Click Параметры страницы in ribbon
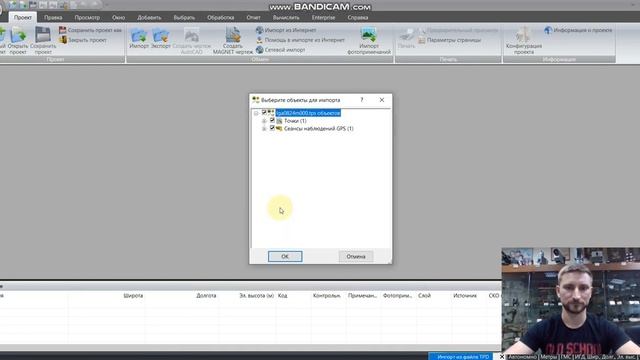The width and height of the screenshot is (640, 360). point(450,40)
